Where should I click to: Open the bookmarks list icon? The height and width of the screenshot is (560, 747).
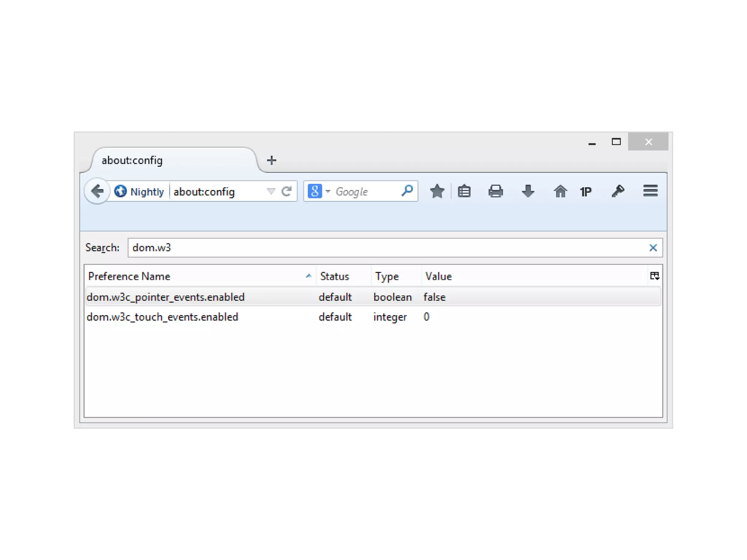(464, 191)
